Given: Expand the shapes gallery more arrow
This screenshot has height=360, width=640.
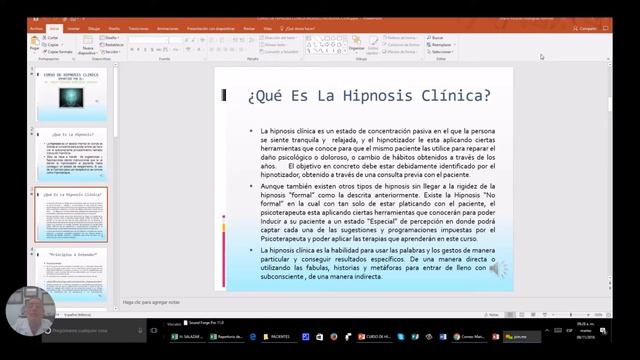Looking at the screenshot, I should pos(346,51).
